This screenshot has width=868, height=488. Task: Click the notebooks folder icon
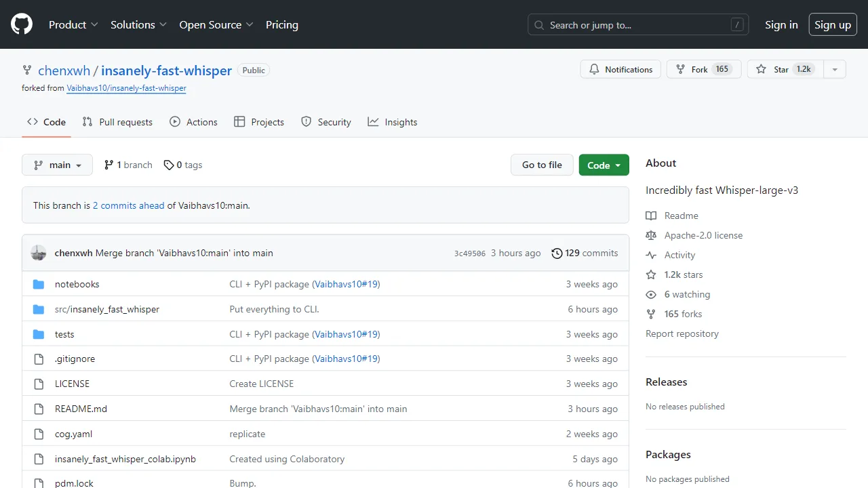[x=39, y=284]
